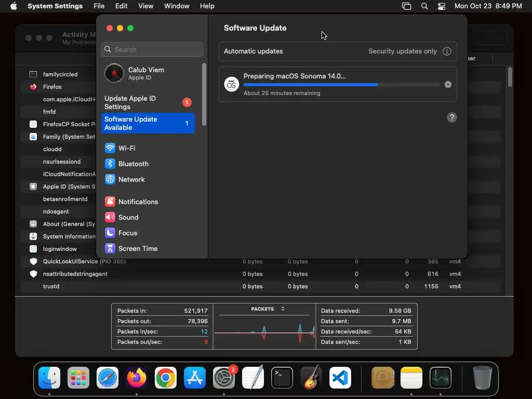Select nsattributedstringagent process row
The image size is (532, 399).
(x=260, y=274)
